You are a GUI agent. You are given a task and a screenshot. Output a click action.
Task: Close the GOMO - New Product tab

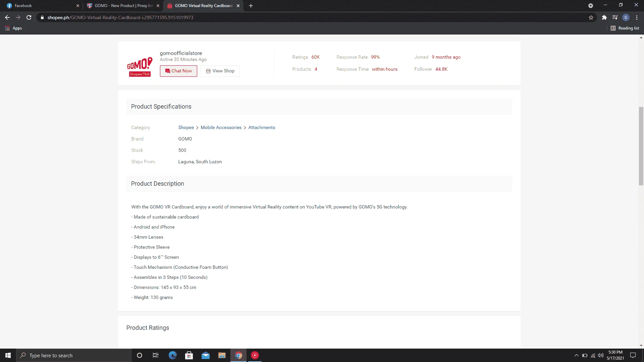(158, 6)
